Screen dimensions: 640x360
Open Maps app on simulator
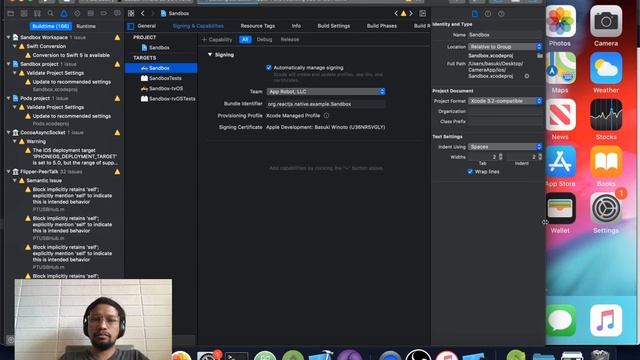[x=560, y=68]
